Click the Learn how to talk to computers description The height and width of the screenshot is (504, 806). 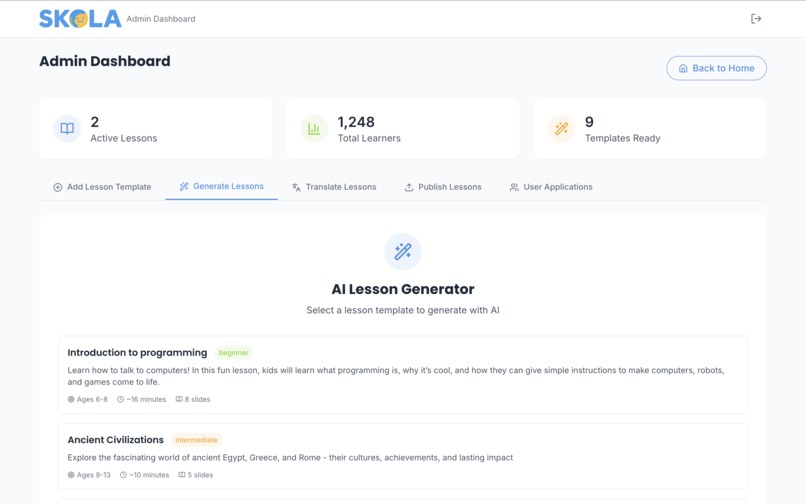pos(396,376)
